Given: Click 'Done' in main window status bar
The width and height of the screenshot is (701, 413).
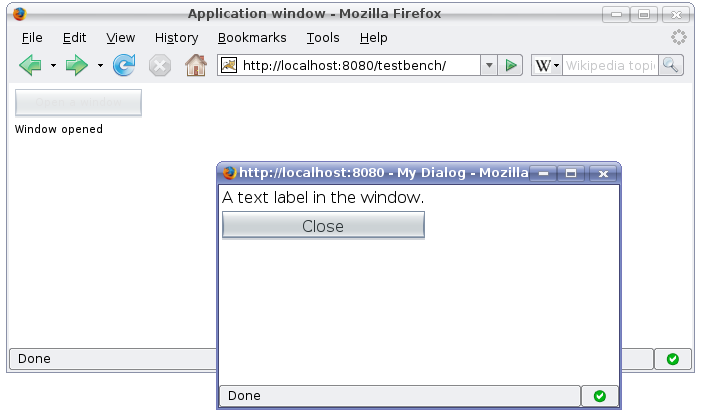Looking at the screenshot, I should click(34, 359).
